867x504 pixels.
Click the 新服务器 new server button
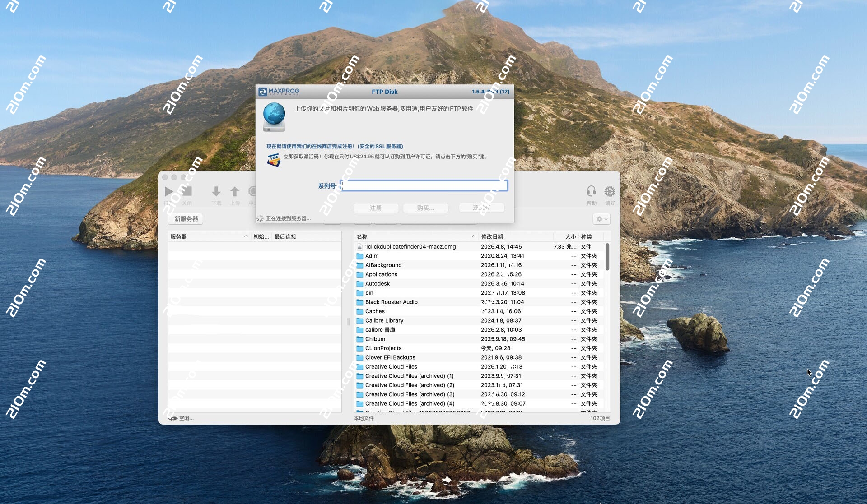186,219
